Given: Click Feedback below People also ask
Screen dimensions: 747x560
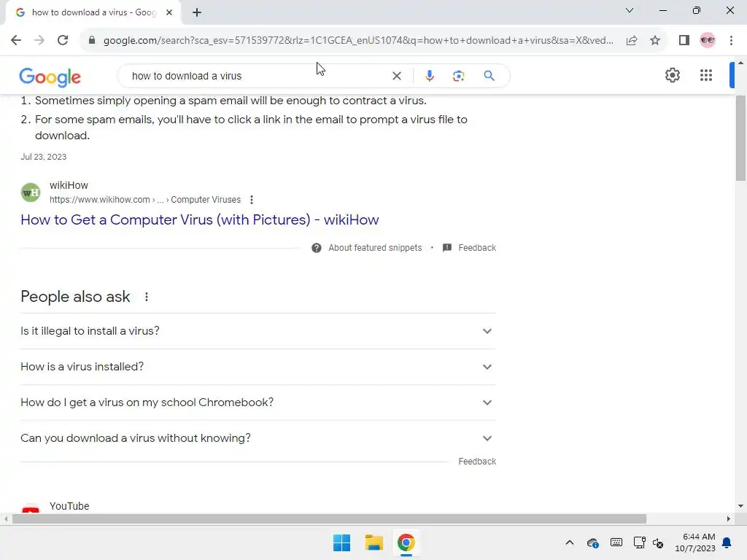Looking at the screenshot, I should point(477,462).
